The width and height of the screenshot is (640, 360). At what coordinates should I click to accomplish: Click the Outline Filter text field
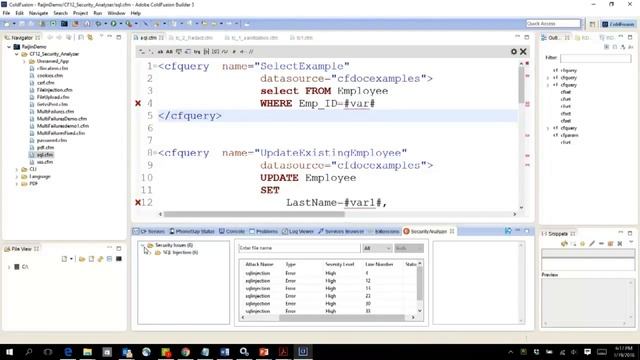pos(596,58)
